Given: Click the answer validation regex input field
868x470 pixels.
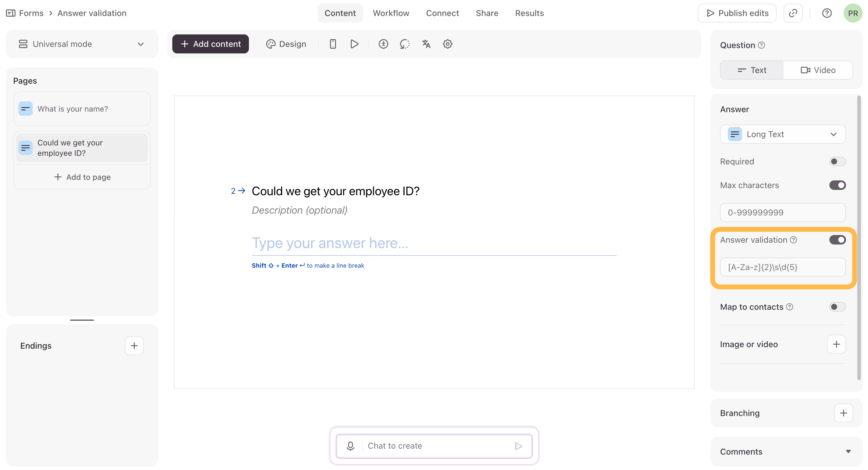Looking at the screenshot, I should pos(782,267).
